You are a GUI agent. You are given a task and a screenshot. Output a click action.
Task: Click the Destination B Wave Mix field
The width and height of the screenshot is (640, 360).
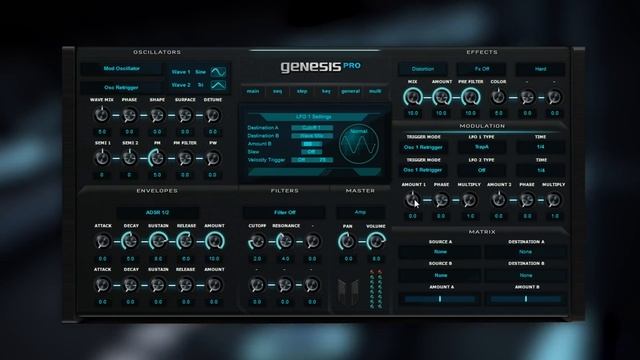pos(312,136)
